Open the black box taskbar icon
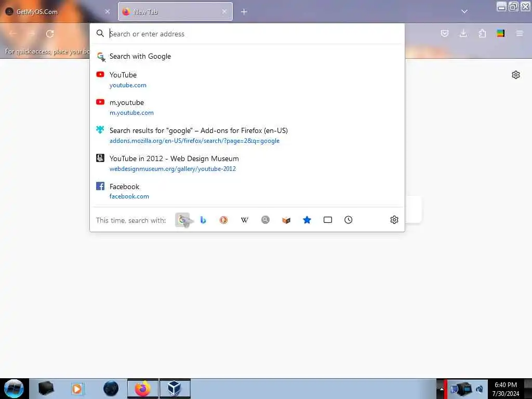This screenshot has width=532, height=399. pos(46,389)
